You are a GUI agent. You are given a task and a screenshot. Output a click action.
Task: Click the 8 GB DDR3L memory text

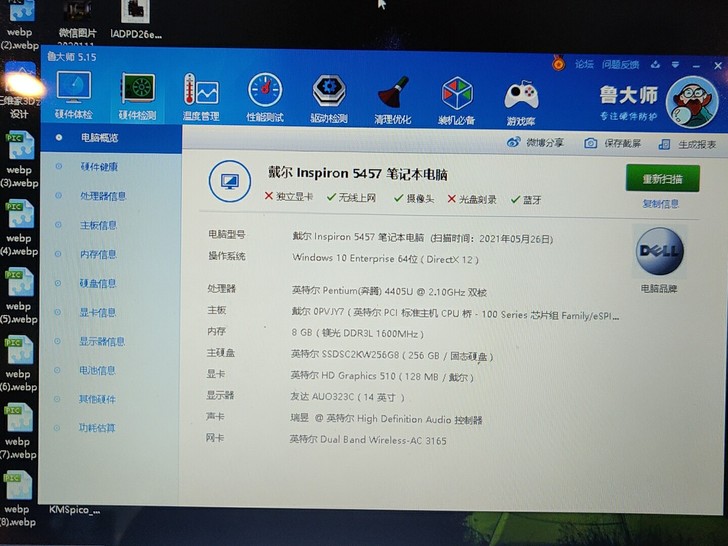(x=358, y=333)
